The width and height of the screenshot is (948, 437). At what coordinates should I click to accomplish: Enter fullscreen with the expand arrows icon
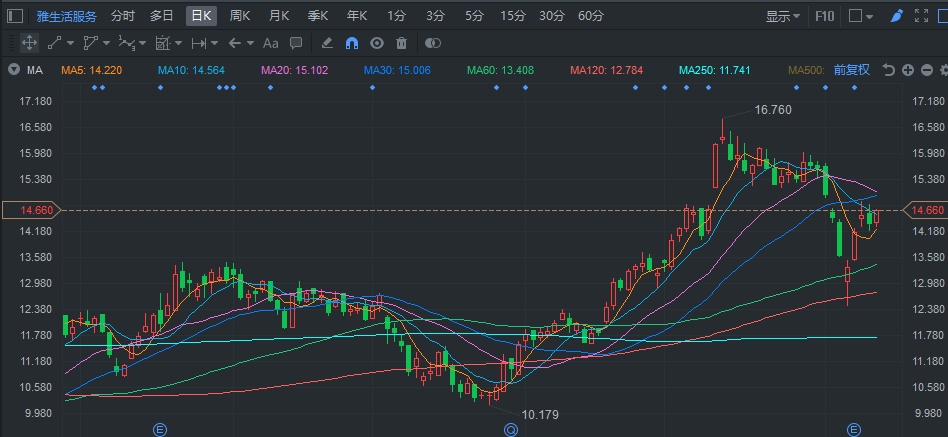click(x=921, y=16)
